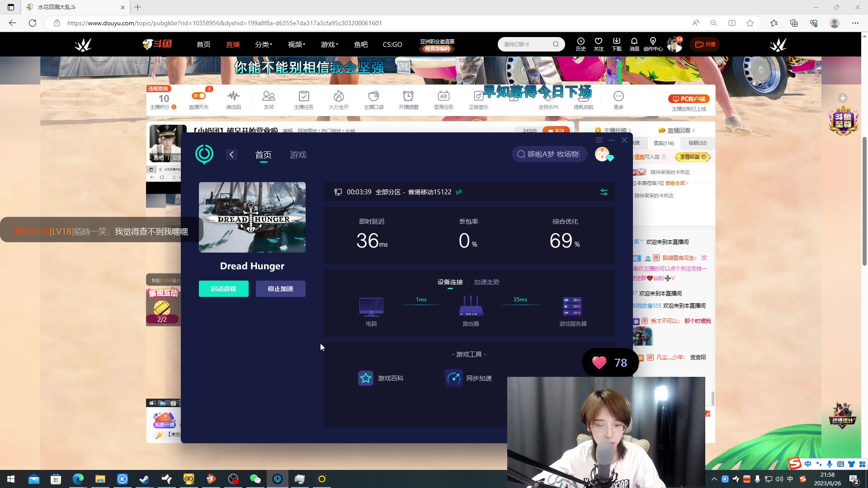Open acceleration settings sliders icon
This screenshot has height=488, width=868.
(x=604, y=192)
